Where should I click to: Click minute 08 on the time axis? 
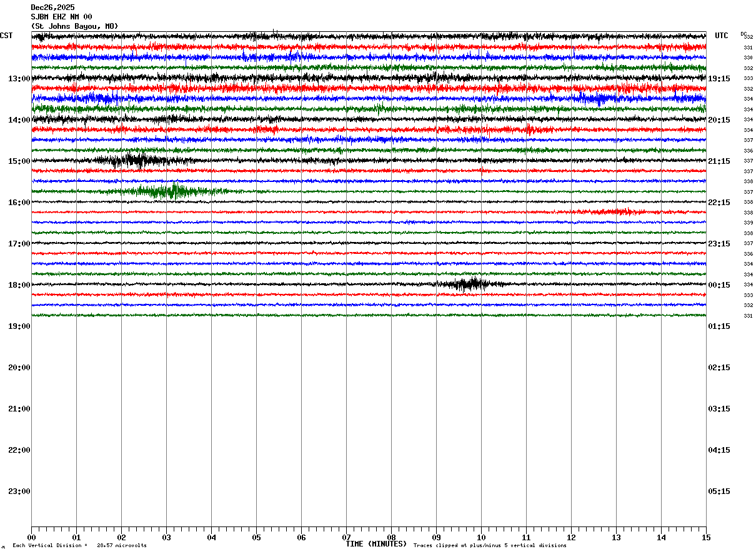[x=391, y=537]
